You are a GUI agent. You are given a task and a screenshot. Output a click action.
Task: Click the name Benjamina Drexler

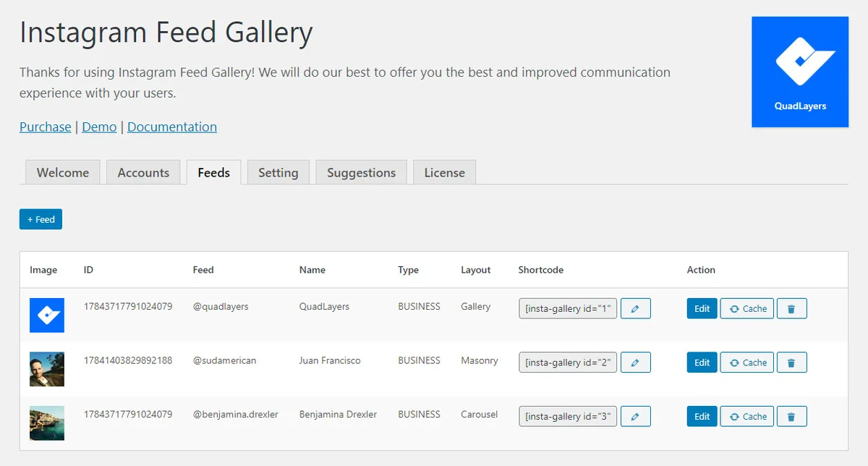tap(338, 414)
